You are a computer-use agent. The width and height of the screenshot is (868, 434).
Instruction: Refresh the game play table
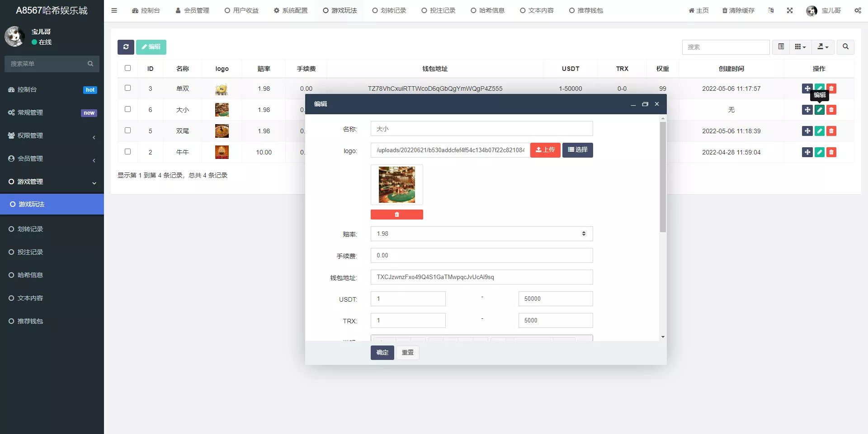pyautogui.click(x=126, y=47)
